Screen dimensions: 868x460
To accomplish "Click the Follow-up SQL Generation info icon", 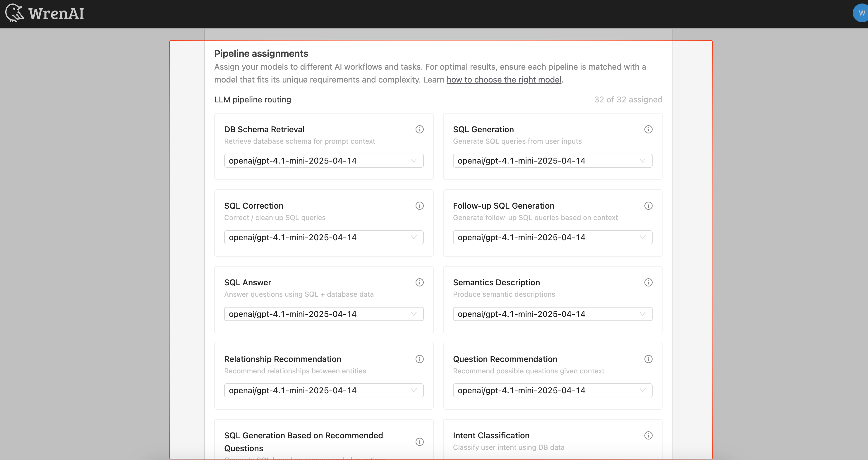I will point(648,206).
